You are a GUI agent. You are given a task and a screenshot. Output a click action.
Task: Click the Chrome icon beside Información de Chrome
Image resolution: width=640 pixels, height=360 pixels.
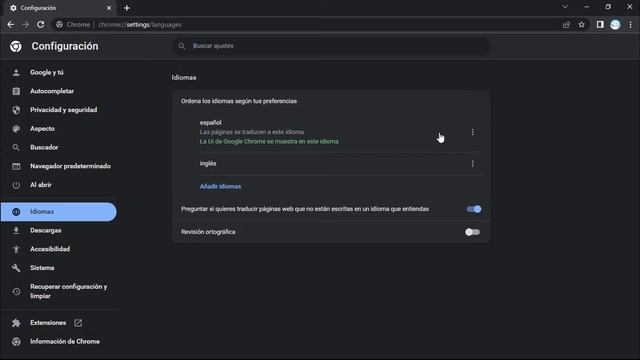(x=16, y=342)
